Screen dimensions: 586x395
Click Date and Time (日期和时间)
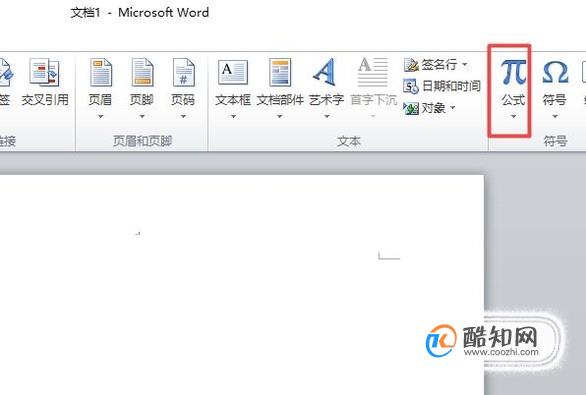point(442,86)
